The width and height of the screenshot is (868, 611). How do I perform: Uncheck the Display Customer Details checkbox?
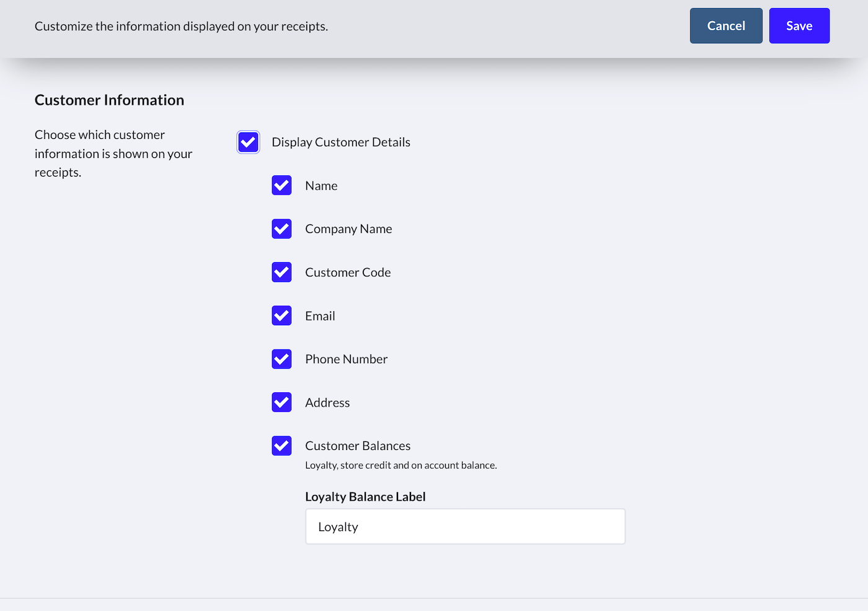click(248, 142)
